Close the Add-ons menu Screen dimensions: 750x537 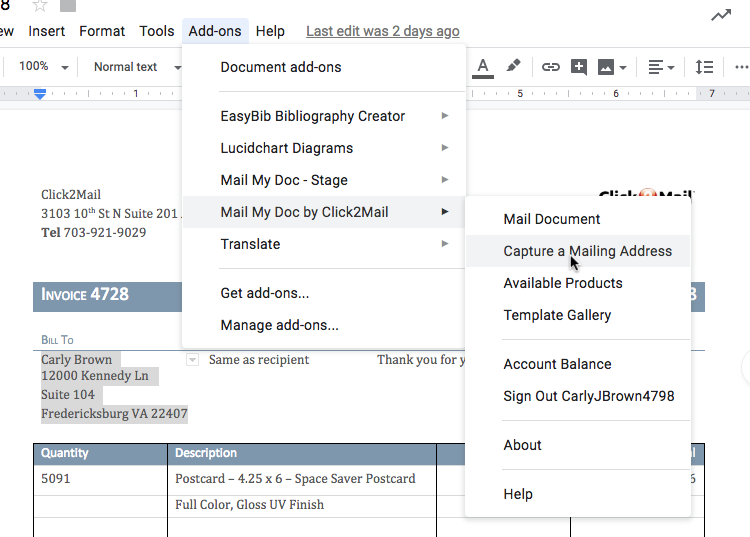coord(215,31)
